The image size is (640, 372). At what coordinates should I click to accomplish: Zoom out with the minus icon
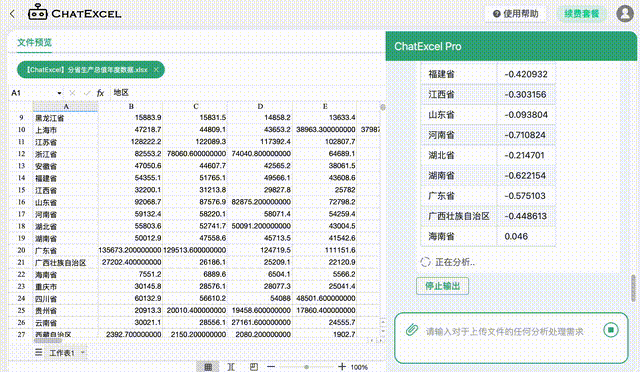[271, 367]
